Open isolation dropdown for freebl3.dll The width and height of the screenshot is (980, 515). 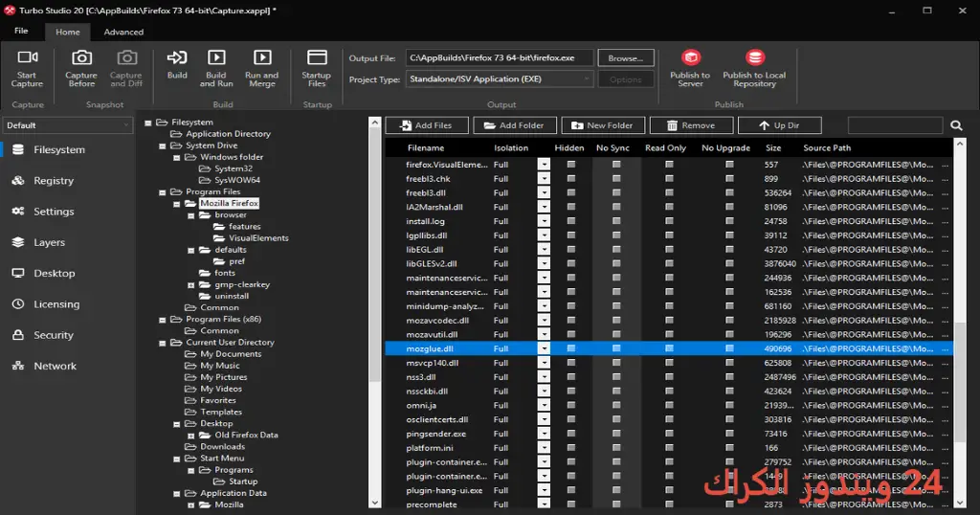click(x=545, y=193)
